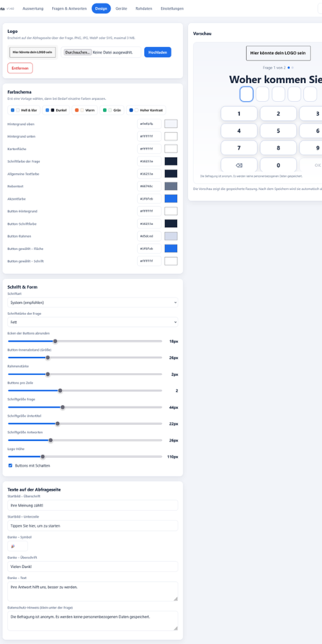Pick the Schriftfarbe der Frage swatch
The width and height of the screenshot is (322, 644).
pos(171,162)
